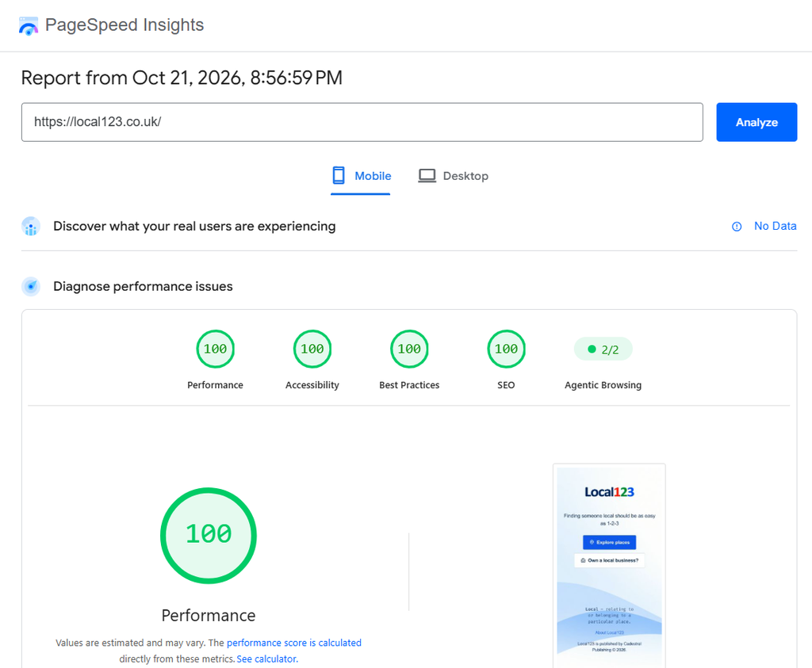Click the real users experience chart icon

coord(31,227)
